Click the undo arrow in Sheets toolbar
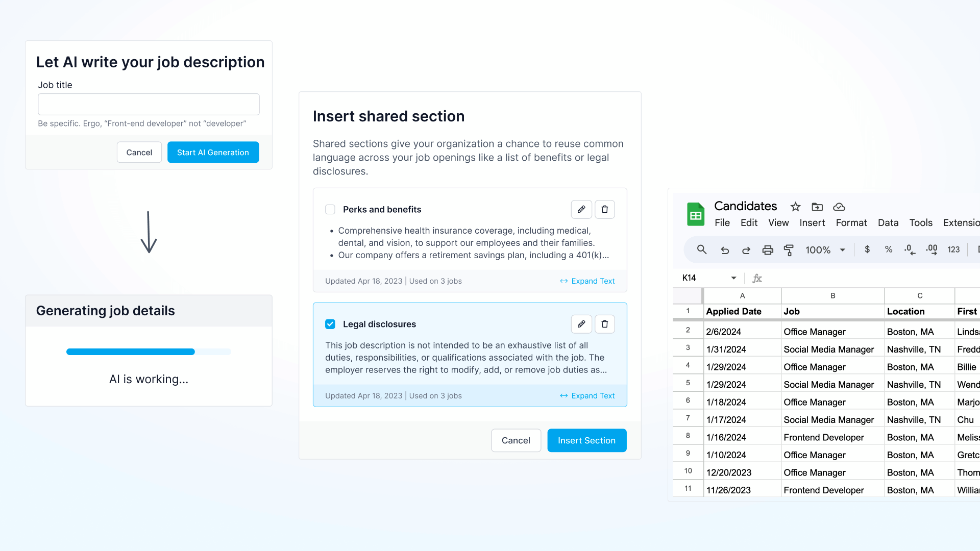The width and height of the screenshot is (980, 551). click(x=724, y=250)
